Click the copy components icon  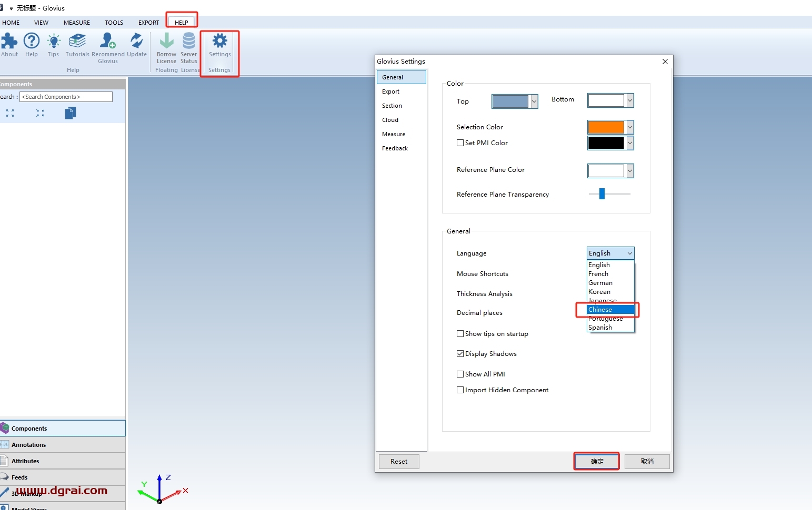(71, 113)
